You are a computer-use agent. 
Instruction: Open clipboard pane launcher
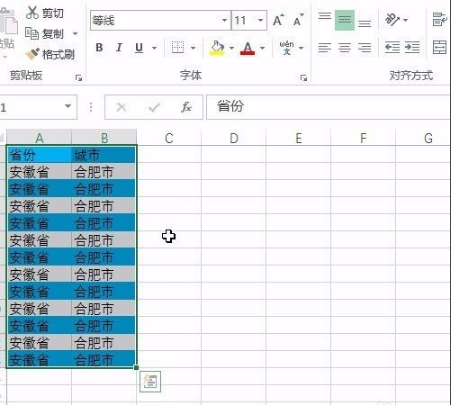79,78
